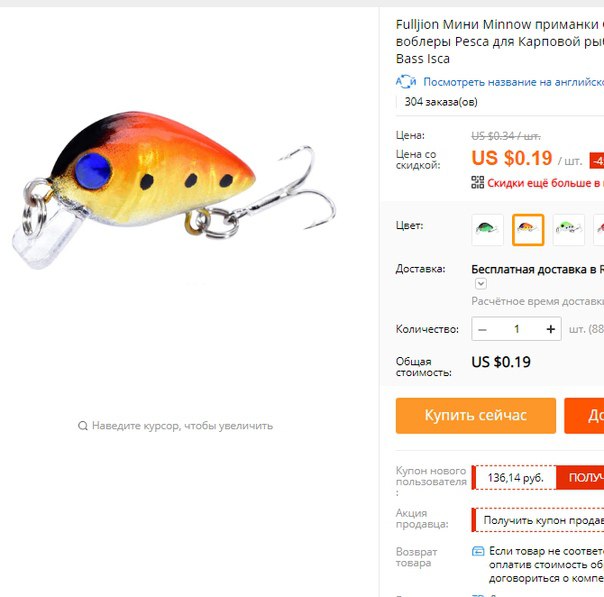
Task: Click the minus quantity button
Action: pyautogui.click(x=482, y=329)
